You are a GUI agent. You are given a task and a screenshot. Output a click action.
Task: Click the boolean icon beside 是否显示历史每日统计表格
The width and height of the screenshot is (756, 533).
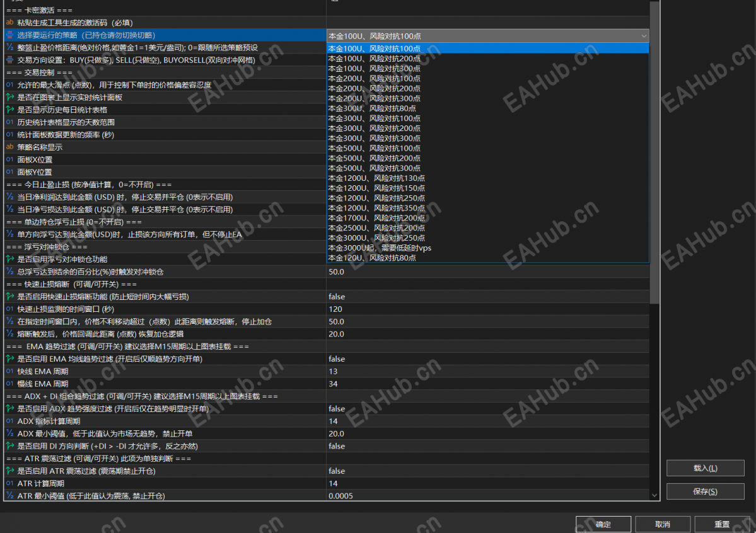[9, 110]
